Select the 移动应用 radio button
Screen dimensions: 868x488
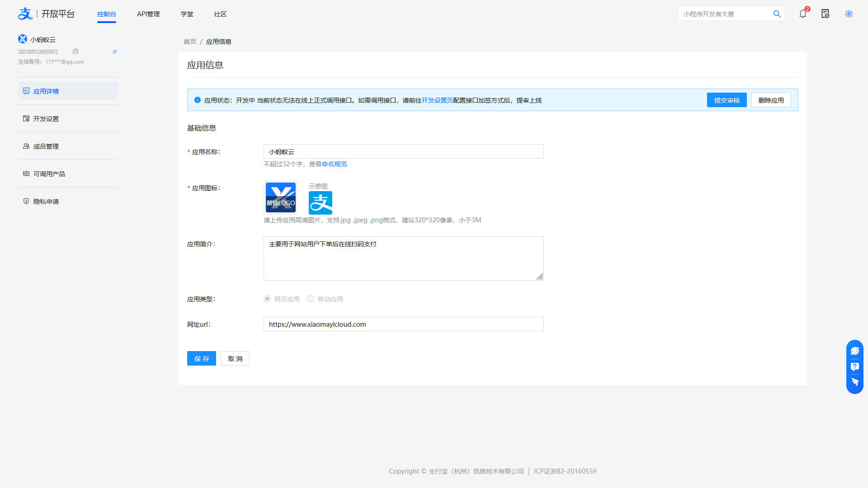(311, 299)
